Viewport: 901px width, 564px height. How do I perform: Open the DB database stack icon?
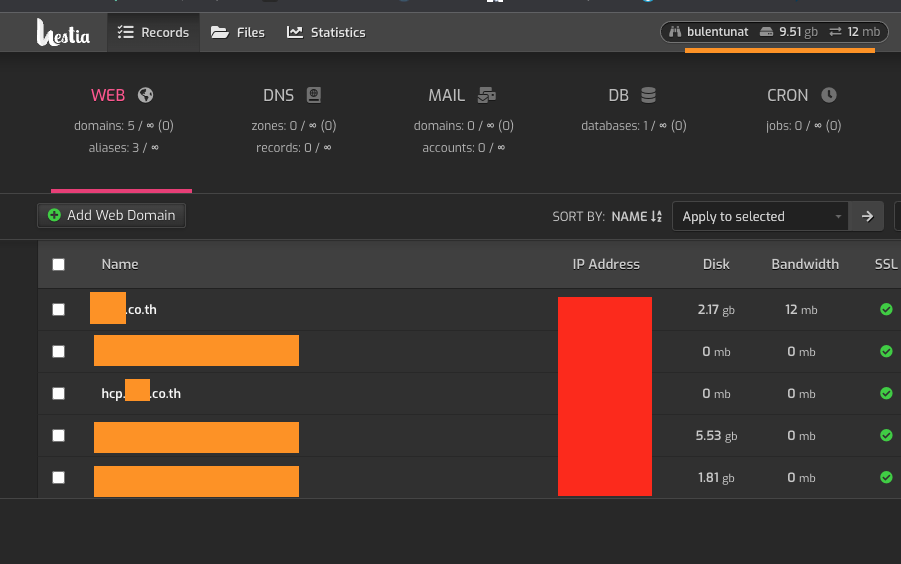pos(648,95)
